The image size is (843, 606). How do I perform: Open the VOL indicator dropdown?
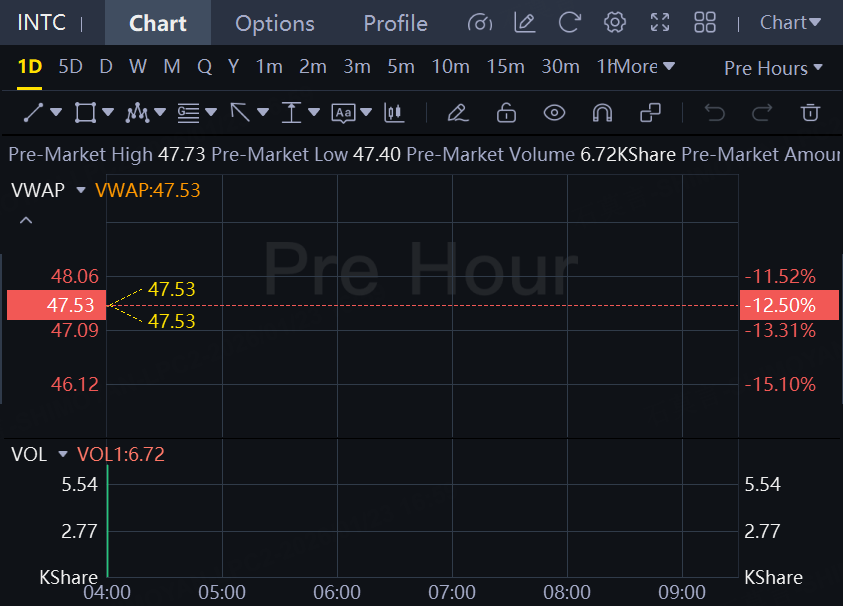[63, 454]
